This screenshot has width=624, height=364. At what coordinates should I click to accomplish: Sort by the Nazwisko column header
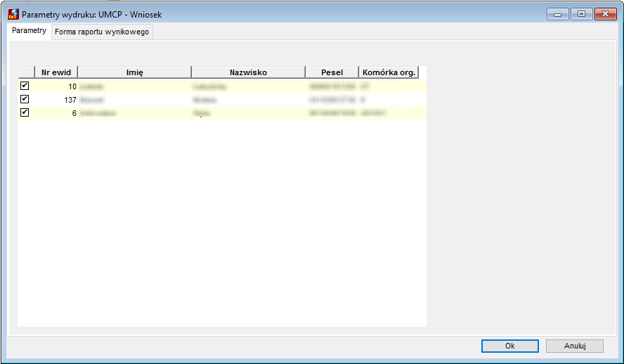click(x=248, y=72)
